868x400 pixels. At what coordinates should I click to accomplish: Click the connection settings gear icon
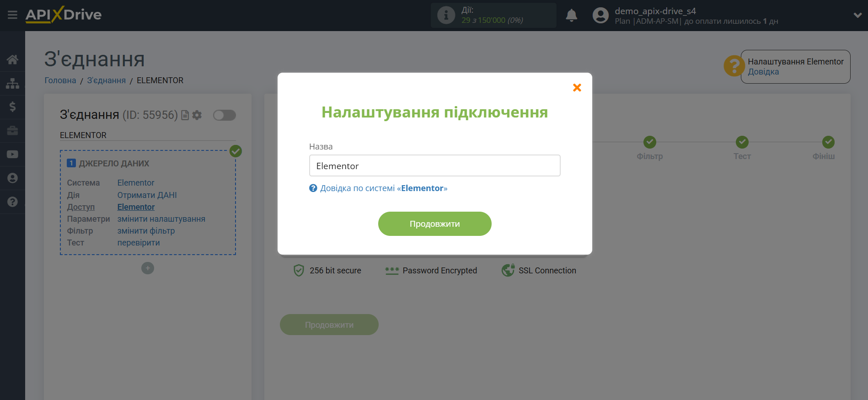[x=197, y=115]
